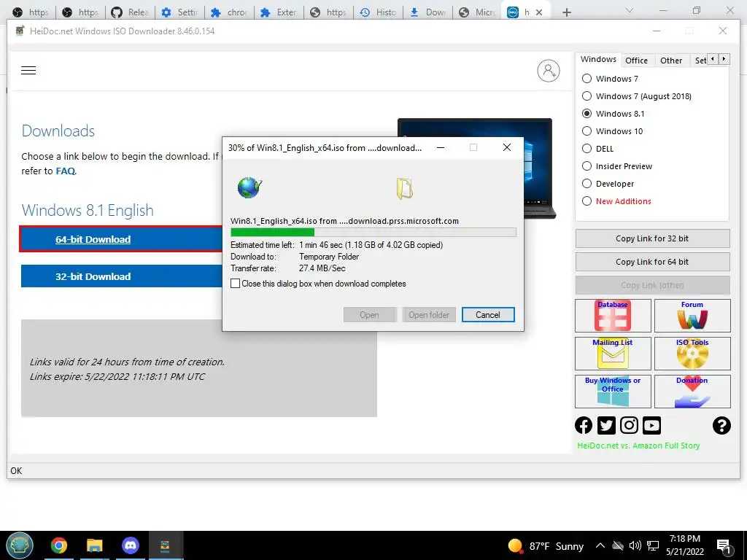Click the 87°F Sunny weather widget
The image size is (747, 560).
pos(546,545)
